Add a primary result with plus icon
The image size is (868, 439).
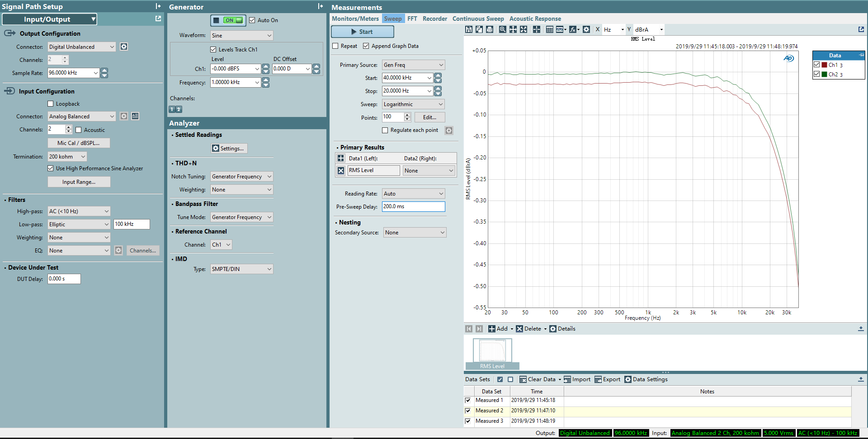click(x=341, y=158)
